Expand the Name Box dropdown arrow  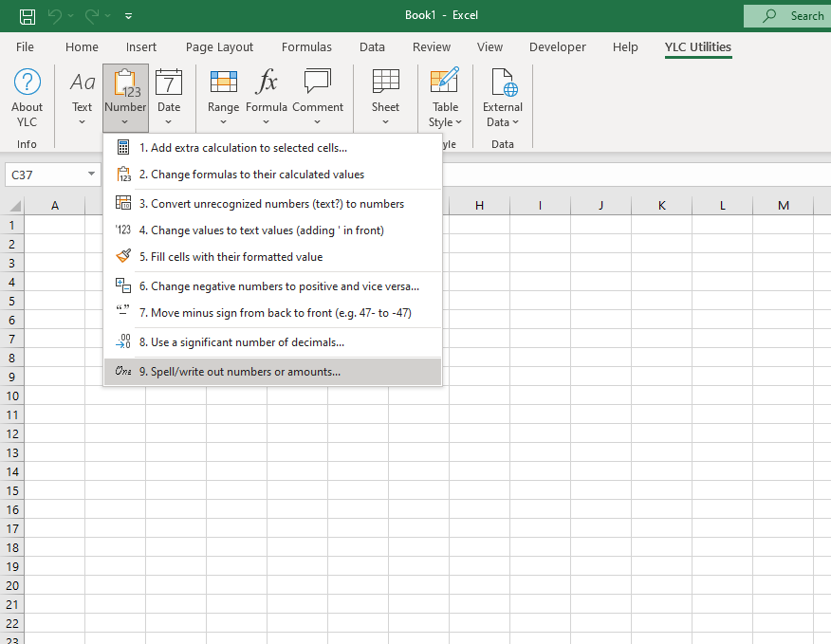(91, 175)
